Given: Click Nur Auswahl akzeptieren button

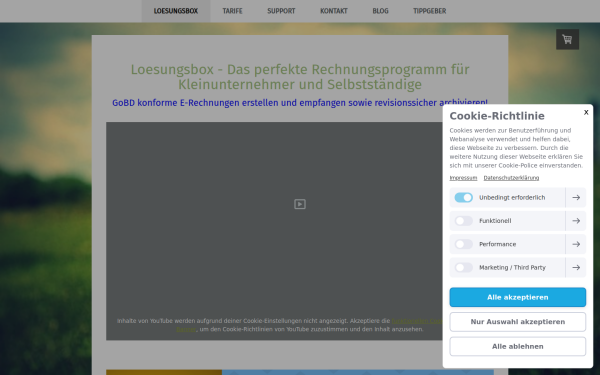Looking at the screenshot, I should [517, 322].
